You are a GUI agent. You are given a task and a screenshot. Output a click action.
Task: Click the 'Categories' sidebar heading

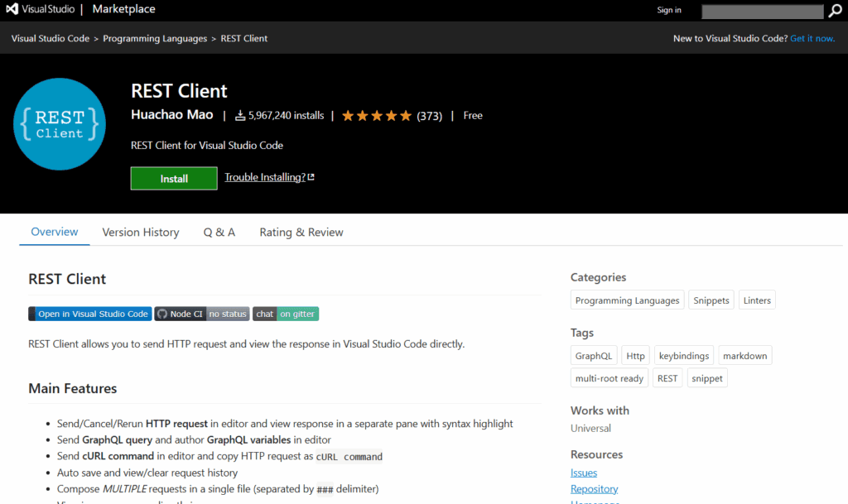tap(598, 277)
